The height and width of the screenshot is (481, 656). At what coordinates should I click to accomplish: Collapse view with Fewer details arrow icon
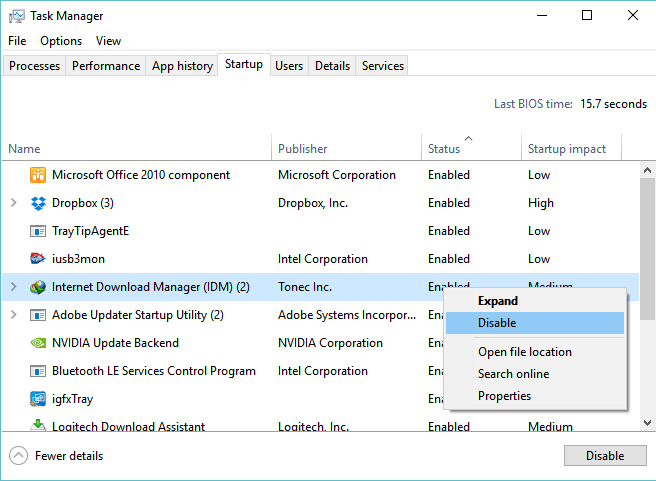(18, 456)
